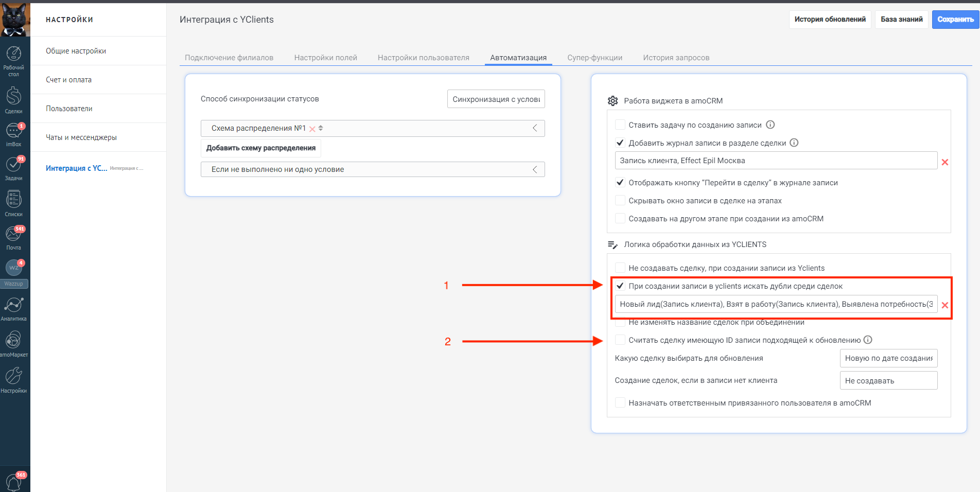The width and height of the screenshot is (980, 492).
Task: Open Списки lists in sidebar
Action: (x=14, y=203)
